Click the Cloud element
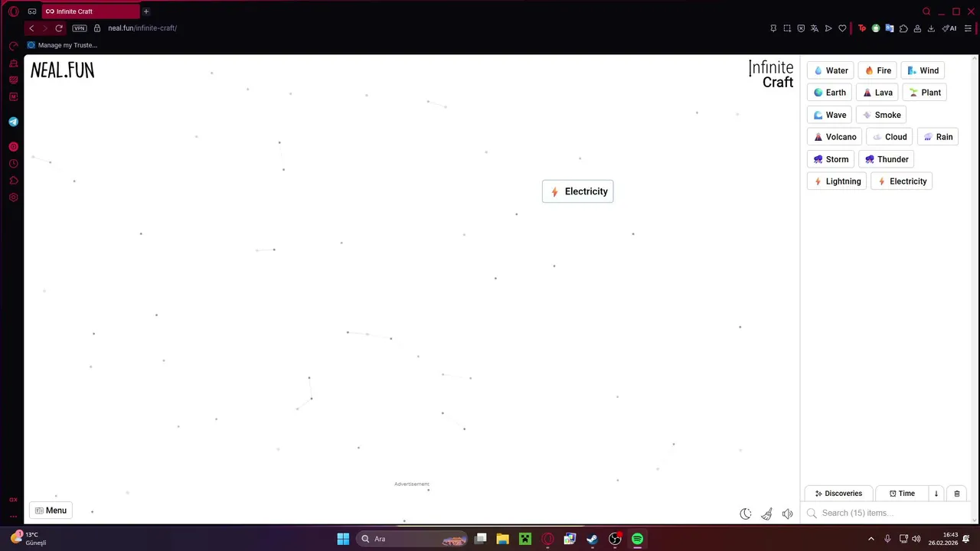This screenshot has height=551, width=980. [889, 137]
